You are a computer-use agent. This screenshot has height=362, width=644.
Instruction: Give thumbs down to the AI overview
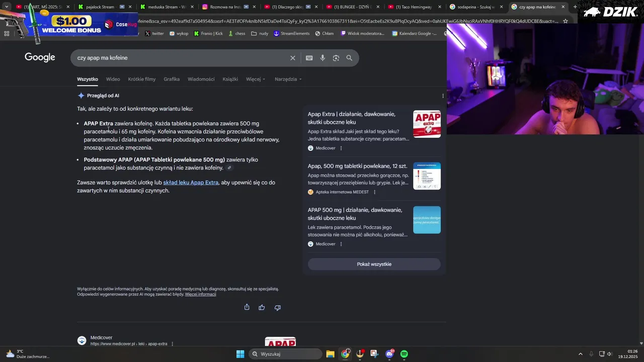(x=277, y=307)
